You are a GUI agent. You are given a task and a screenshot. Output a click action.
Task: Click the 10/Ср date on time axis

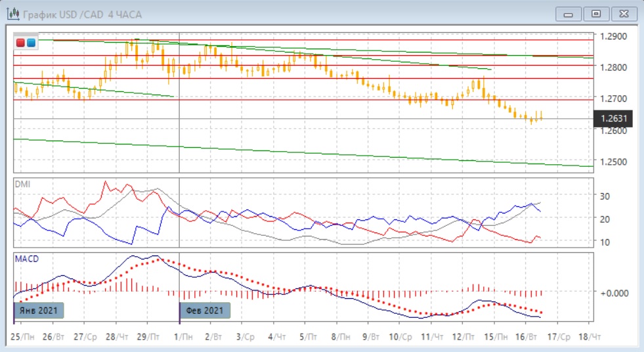400,336
